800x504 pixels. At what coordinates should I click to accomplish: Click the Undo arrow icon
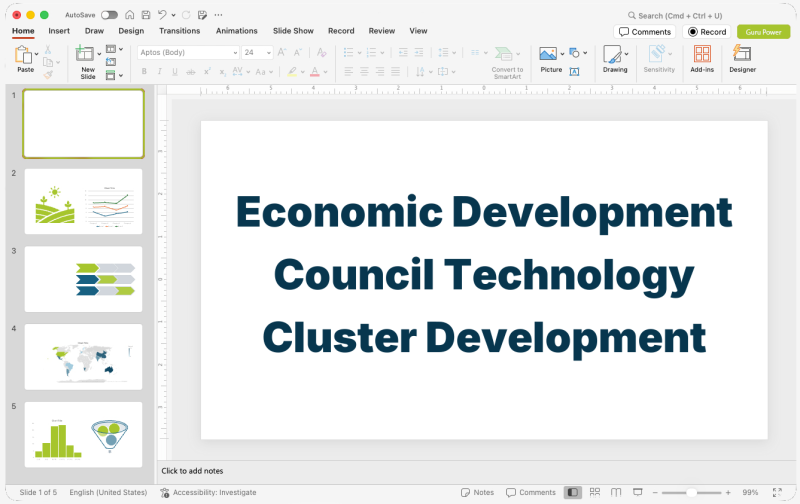click(162, 15)
